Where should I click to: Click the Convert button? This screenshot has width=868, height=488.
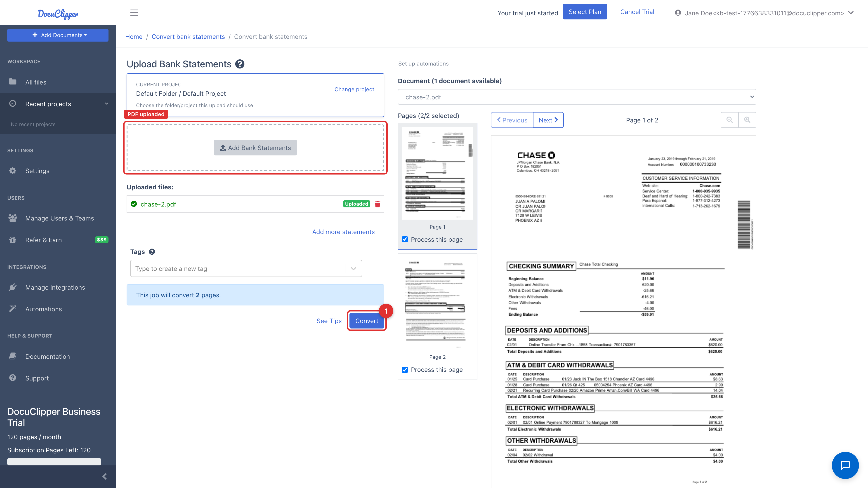pyautogui.click(x=367, y=321)
